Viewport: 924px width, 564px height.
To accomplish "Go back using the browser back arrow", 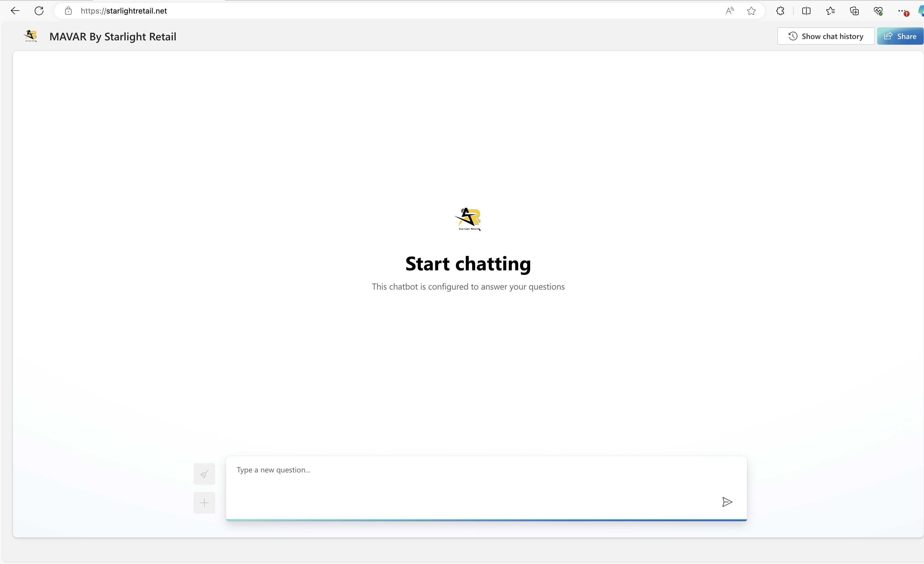I will click(15, 11).
